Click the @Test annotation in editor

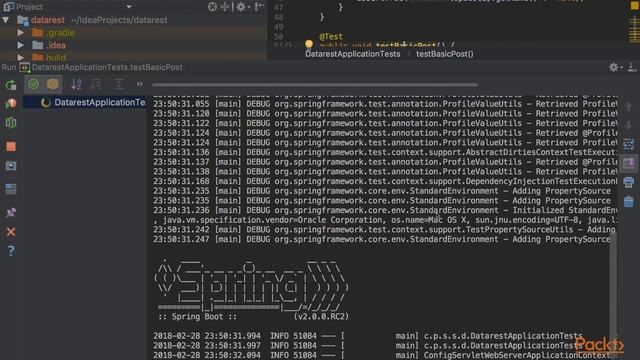[x=331, y=36]
